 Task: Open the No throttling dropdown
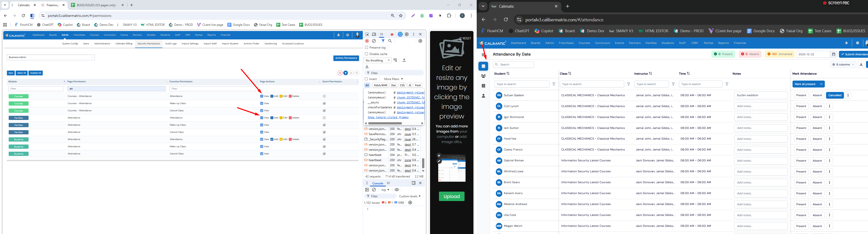pos(377,60)
